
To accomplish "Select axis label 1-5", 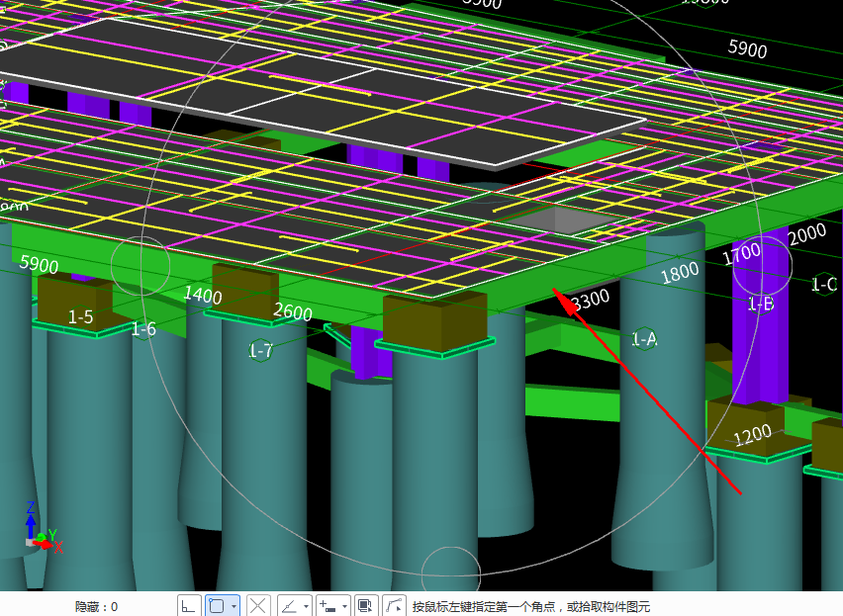I will [x=81, y=316].
